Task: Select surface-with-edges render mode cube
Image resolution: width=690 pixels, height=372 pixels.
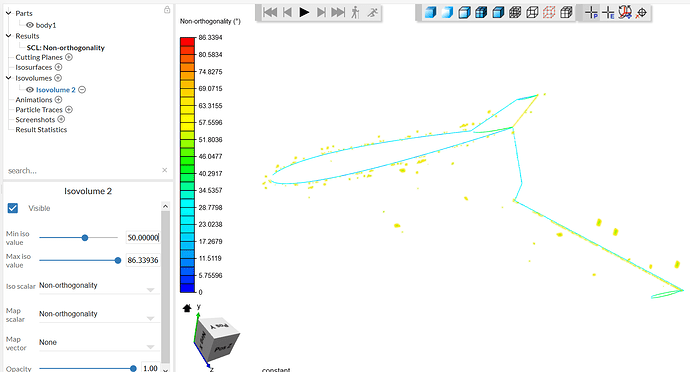Action: pyautogui.click(x=464, y=12)
